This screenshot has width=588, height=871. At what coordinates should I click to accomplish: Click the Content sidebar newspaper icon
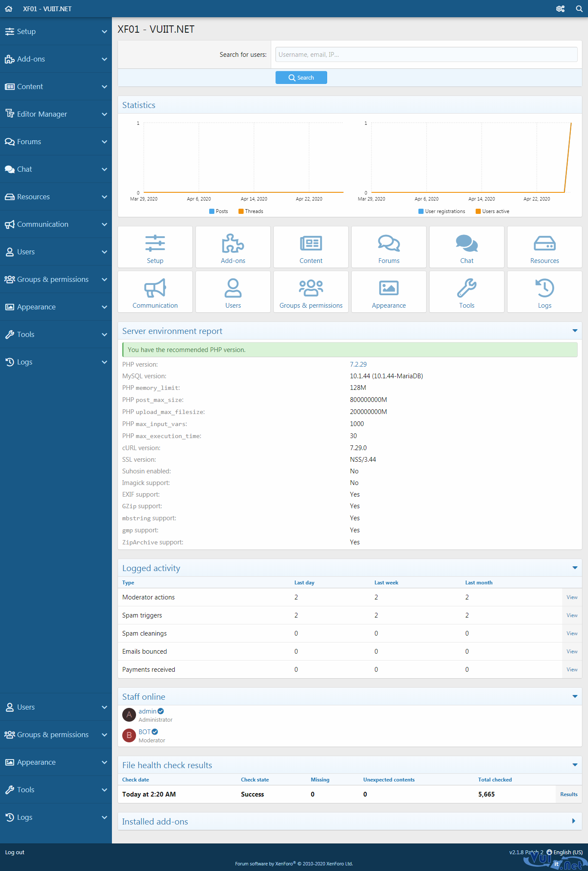click(x=9, y=86)
